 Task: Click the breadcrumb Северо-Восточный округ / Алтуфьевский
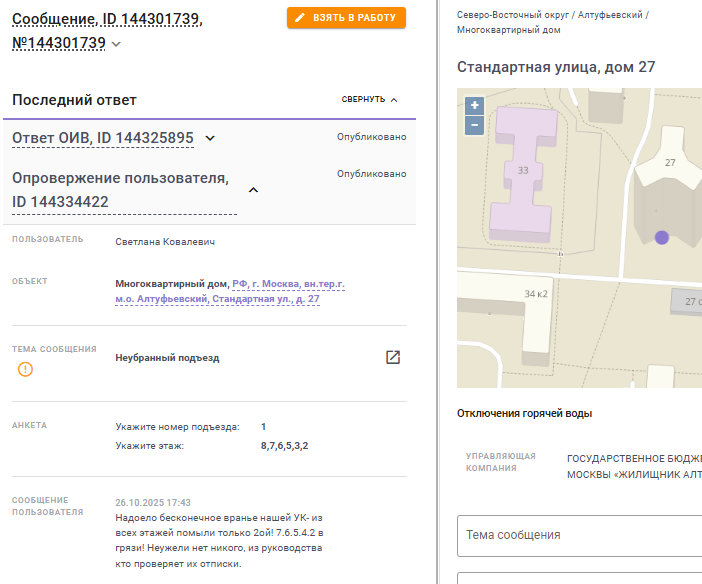(x=549, y=15)
